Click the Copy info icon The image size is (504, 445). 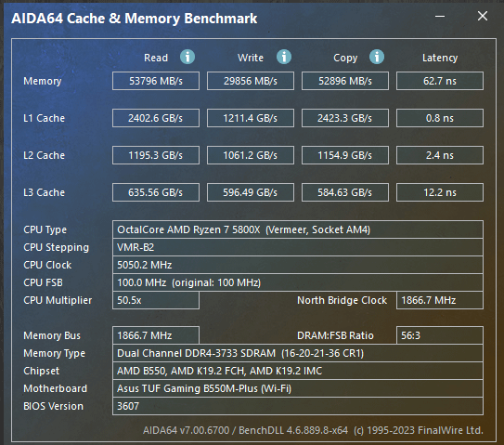[x=377, y=57]
